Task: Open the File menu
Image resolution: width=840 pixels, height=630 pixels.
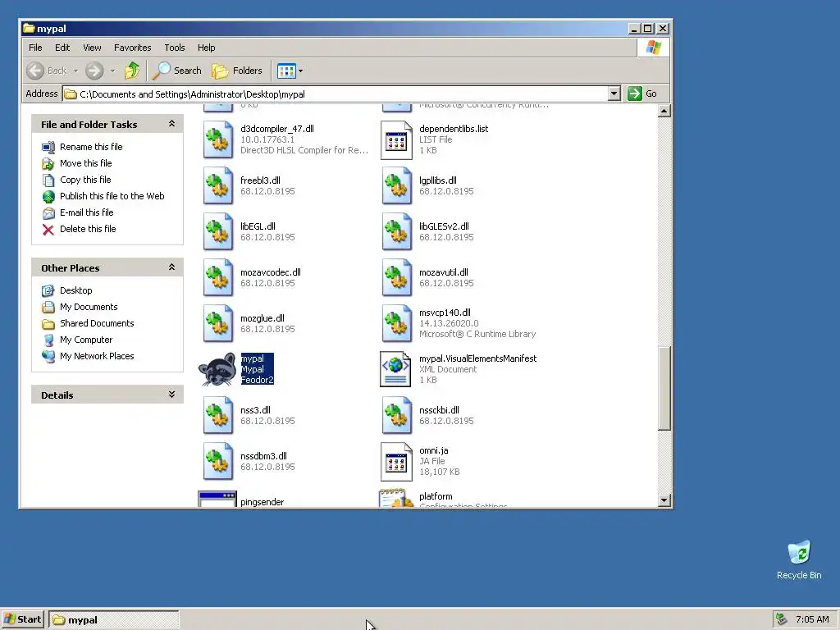Action: click(35, 48)
